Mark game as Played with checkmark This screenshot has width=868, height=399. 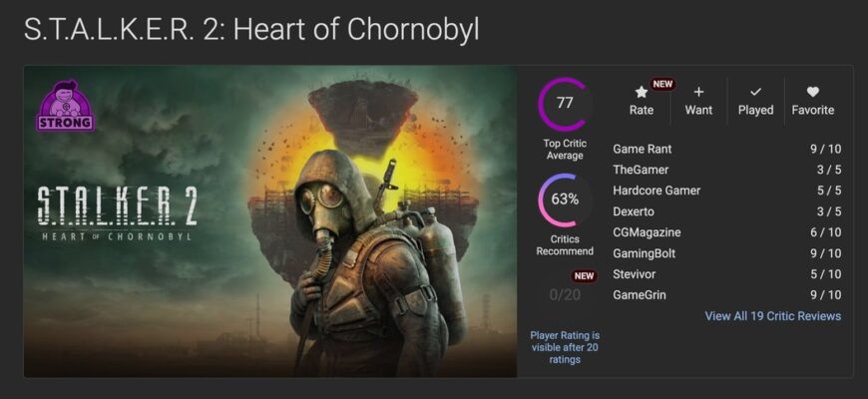(755, 93)
